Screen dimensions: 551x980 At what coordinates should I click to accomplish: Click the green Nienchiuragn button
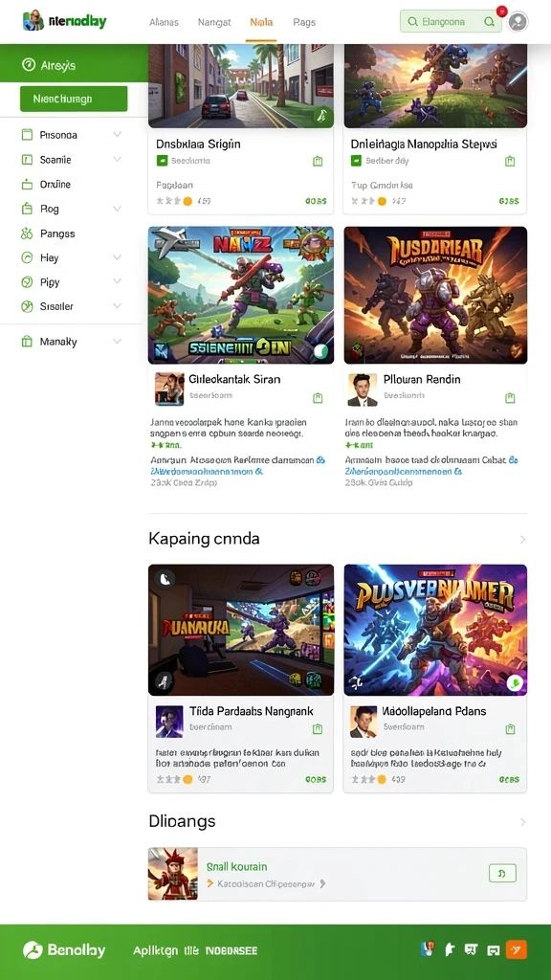(x=74, y=99)
